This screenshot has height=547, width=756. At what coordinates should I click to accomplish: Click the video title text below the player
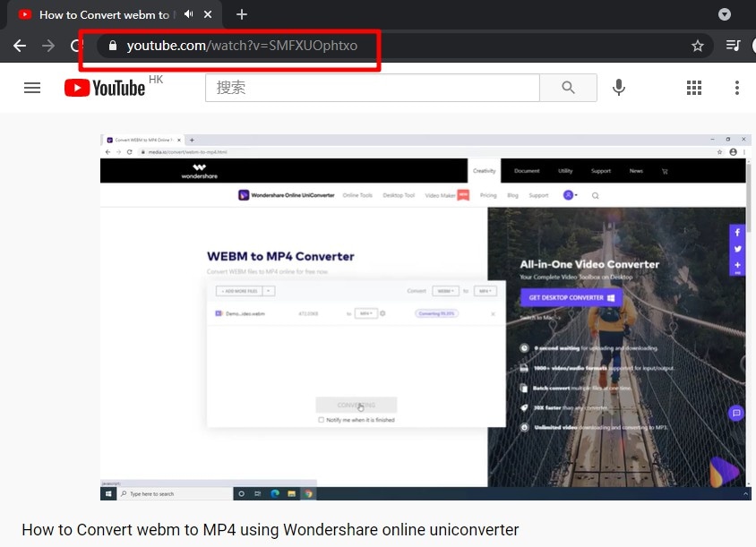(271, 530)
